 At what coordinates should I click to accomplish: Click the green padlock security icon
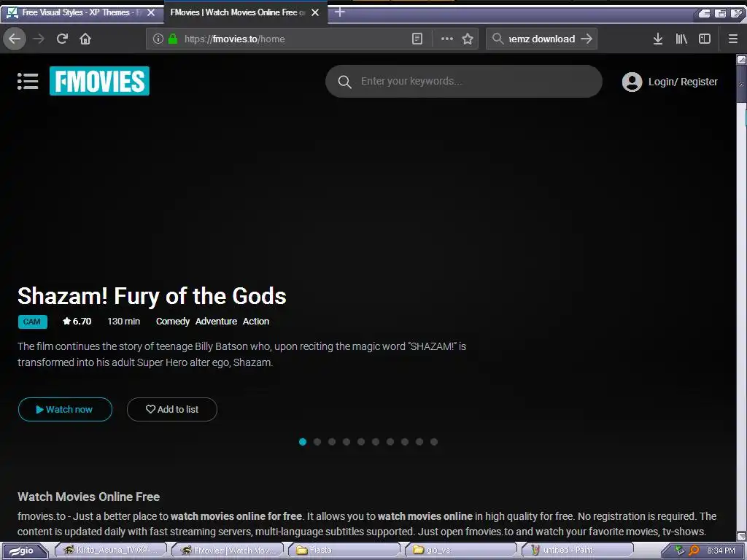[173, 39]
